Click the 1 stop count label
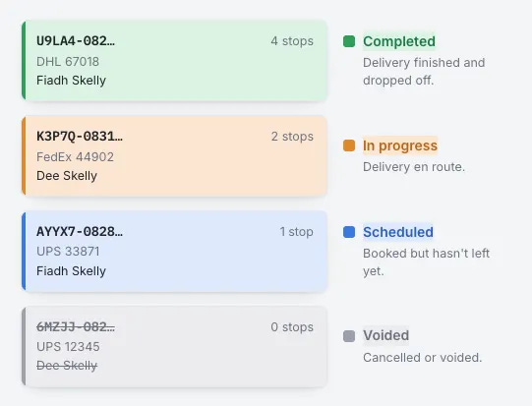Viewport: 532px width, 406px height. 296,232
